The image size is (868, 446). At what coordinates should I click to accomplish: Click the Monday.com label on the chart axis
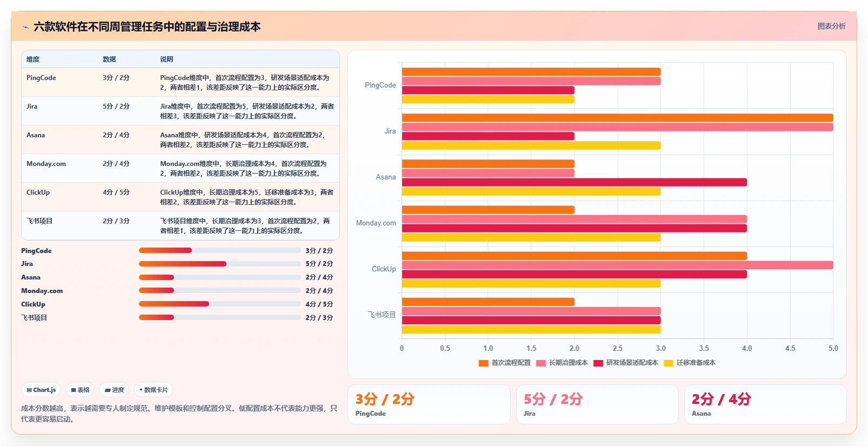tap(376, 223)
